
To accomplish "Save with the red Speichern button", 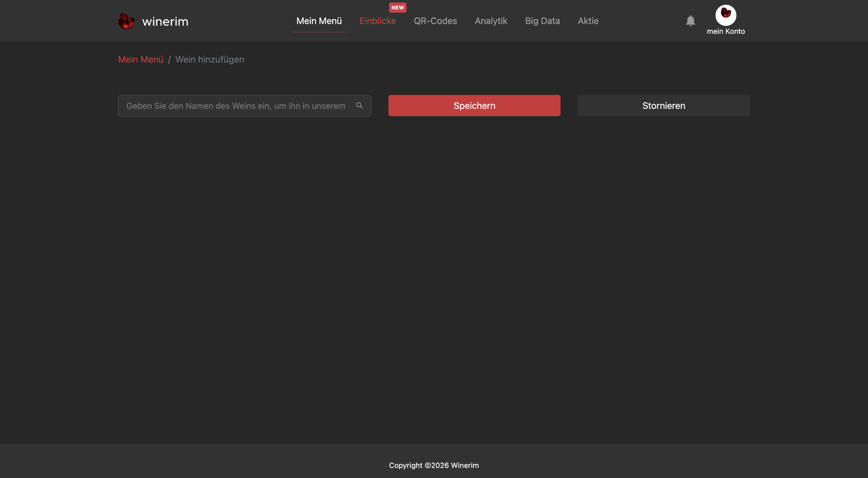I will 475,106.
